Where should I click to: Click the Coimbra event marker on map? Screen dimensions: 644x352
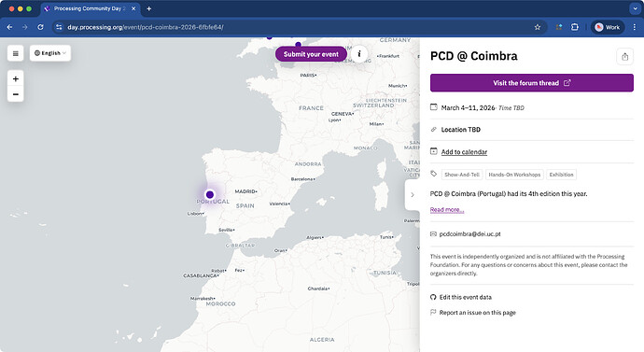click(210, 194)
